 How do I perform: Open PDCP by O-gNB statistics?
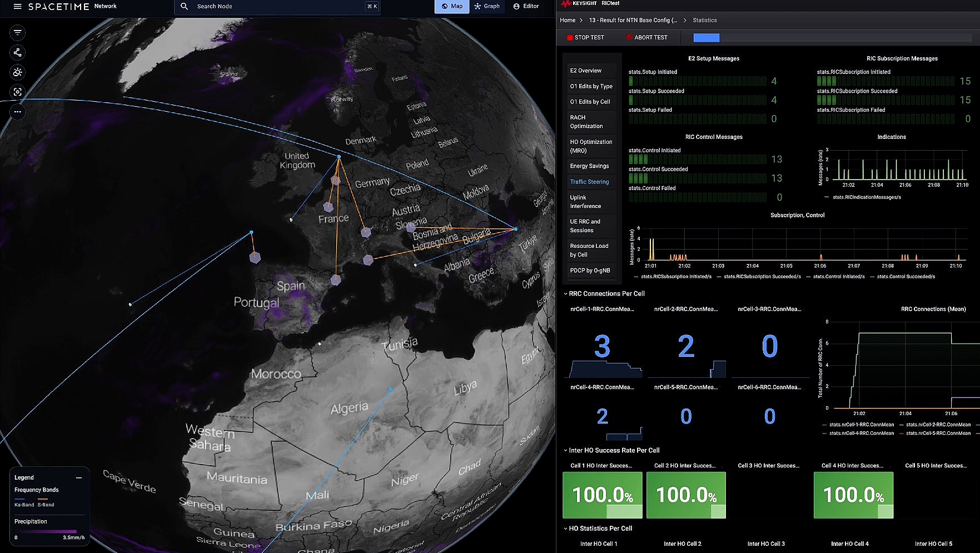[x=591, y=271]
